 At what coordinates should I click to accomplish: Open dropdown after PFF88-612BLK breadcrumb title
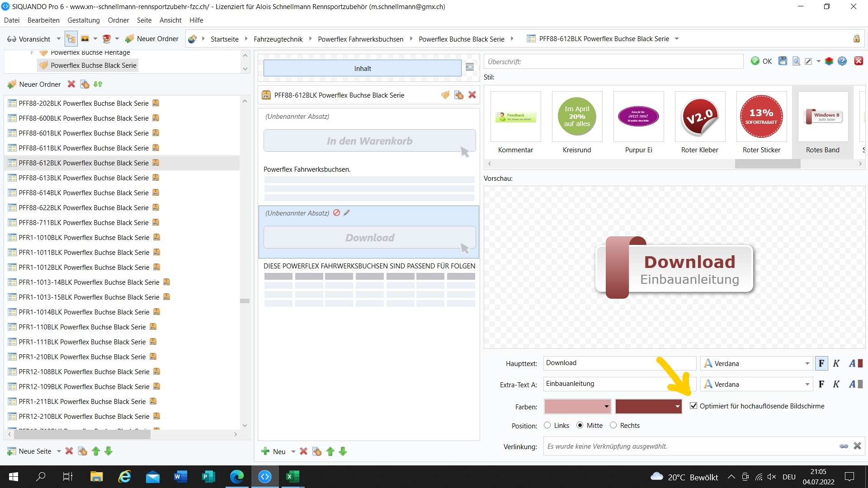[677, 39]
